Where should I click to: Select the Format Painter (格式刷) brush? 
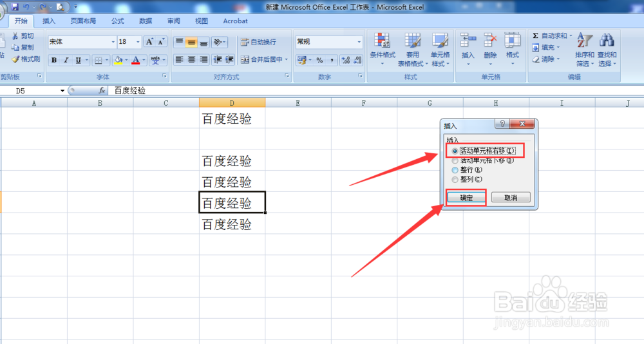click(15, 59)
